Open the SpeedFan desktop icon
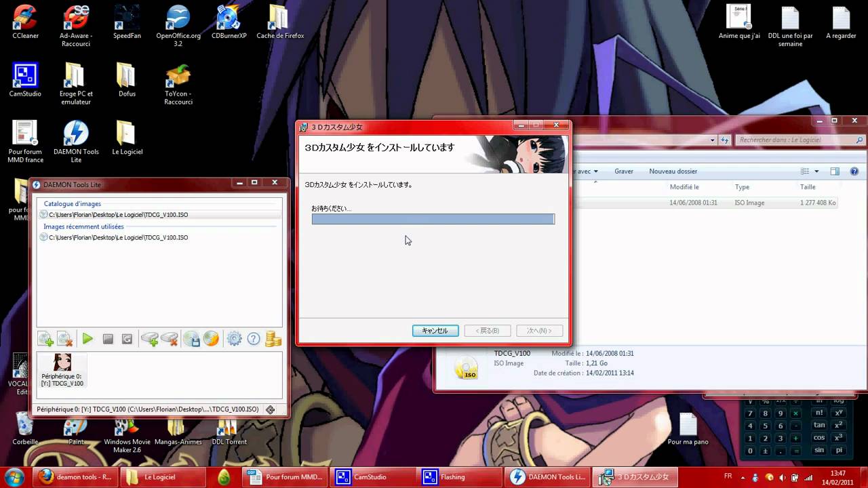This screenshot has height=488, width=868. pyautogui.click(x=127, y=22)
